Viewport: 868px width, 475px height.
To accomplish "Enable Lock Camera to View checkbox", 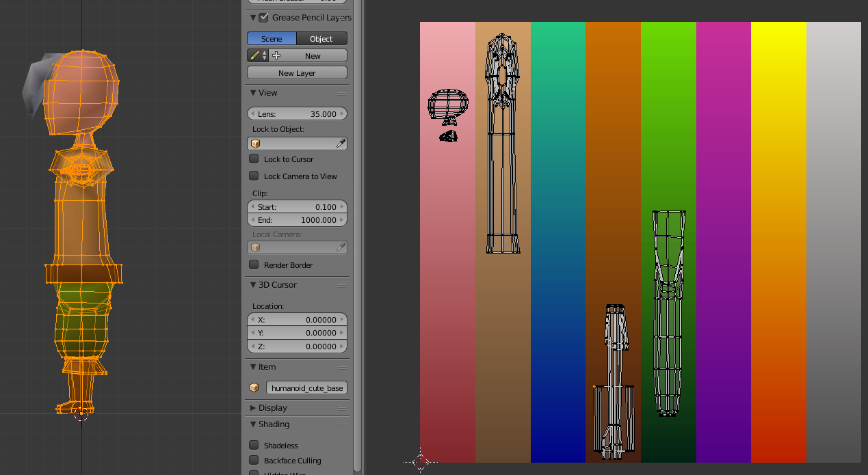I will (x=254, y=176).
